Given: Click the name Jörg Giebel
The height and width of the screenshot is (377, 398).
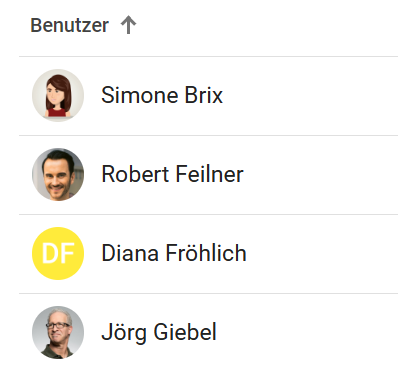Looking at the screenshot, I should [159, 332].
